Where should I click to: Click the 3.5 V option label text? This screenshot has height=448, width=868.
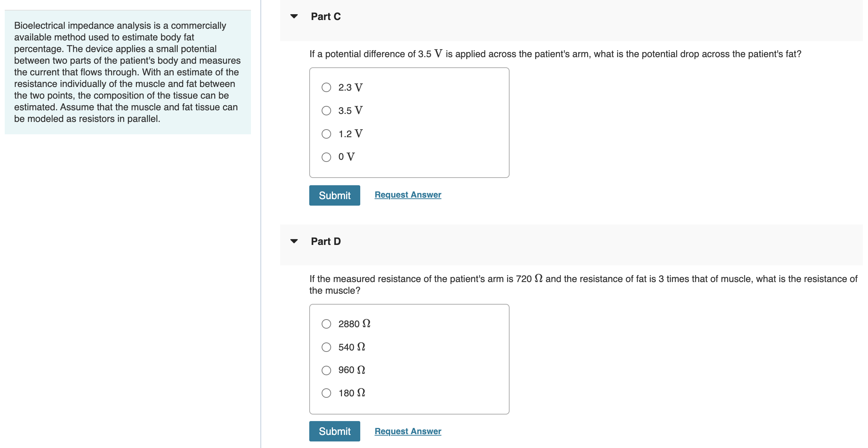click(x=350, y=111)
